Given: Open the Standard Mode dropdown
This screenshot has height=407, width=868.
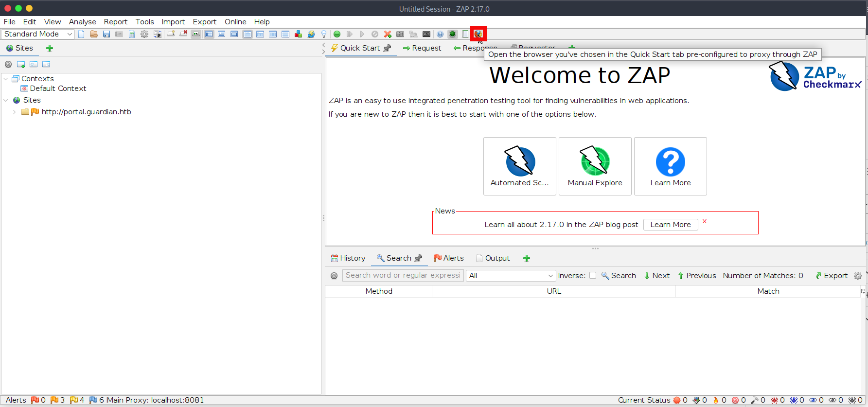Looking at the screenshot, I should coord(37,34).
